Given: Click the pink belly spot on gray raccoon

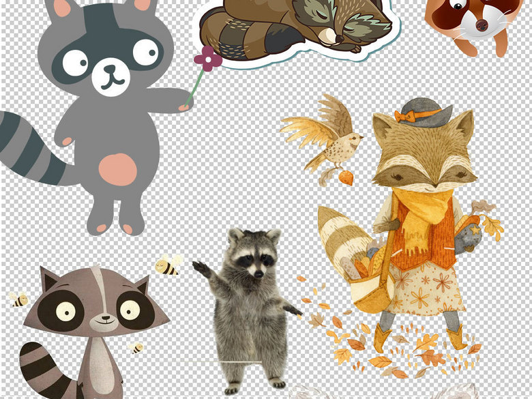Looking at the screenshot, I should click(x=117, y=169).
